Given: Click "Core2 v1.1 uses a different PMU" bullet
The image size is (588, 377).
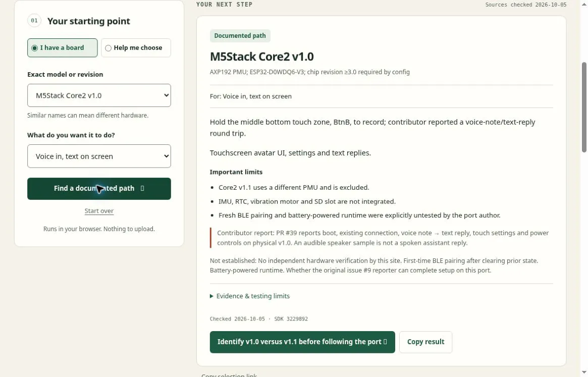Looking at the screenshot, I should (294, 187).
